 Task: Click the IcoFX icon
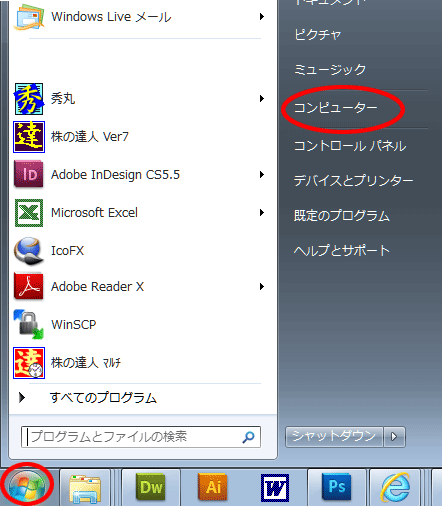point(29,251)
